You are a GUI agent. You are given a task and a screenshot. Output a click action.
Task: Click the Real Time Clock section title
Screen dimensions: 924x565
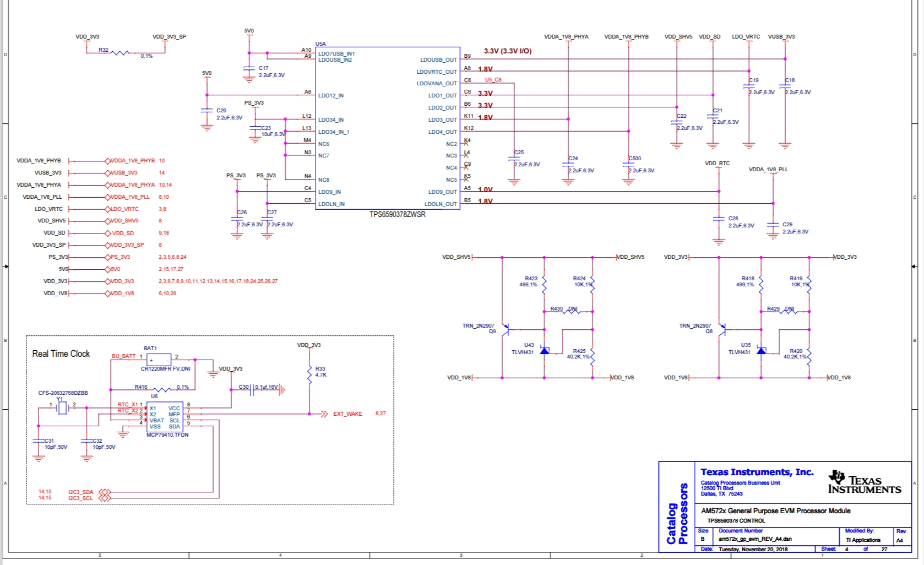61,354
